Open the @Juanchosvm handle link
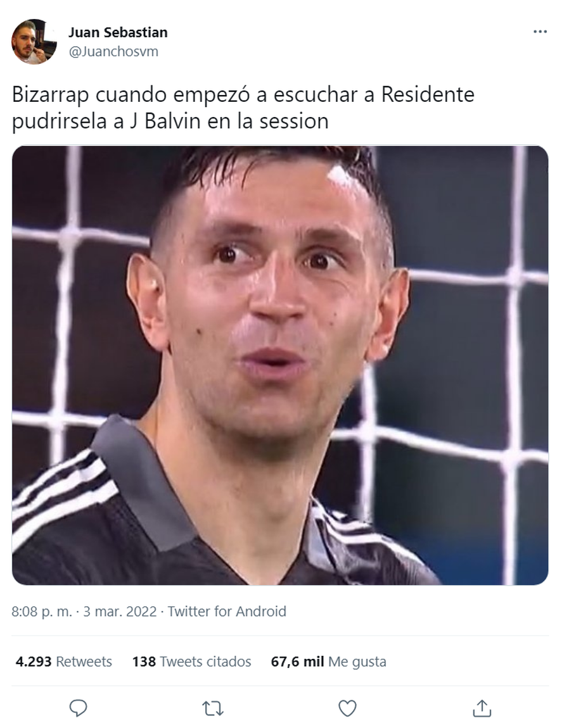Image resolution: width=562 pixels, height=728 pixels. pos(113,51)
